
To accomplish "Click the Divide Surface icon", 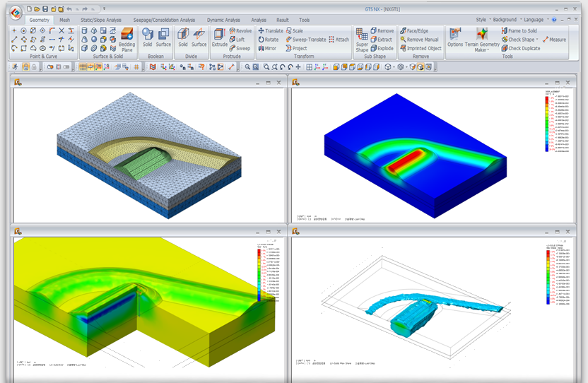I will (199, 38).
